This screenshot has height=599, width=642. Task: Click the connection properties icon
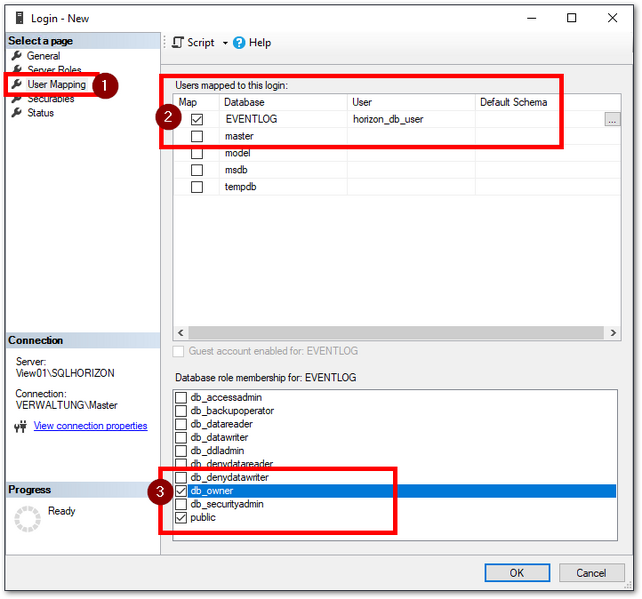coord(20,427)
